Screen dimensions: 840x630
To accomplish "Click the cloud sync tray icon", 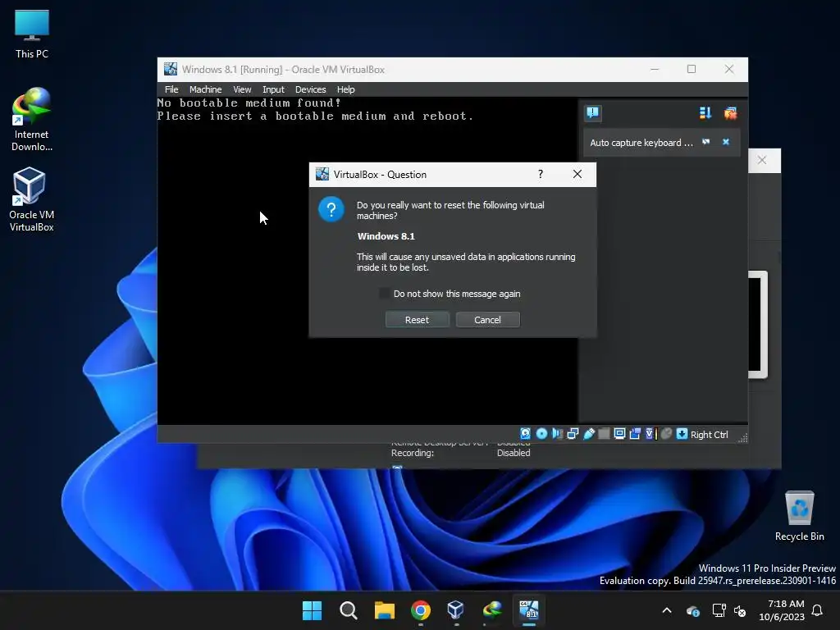I will coord(692,610).
